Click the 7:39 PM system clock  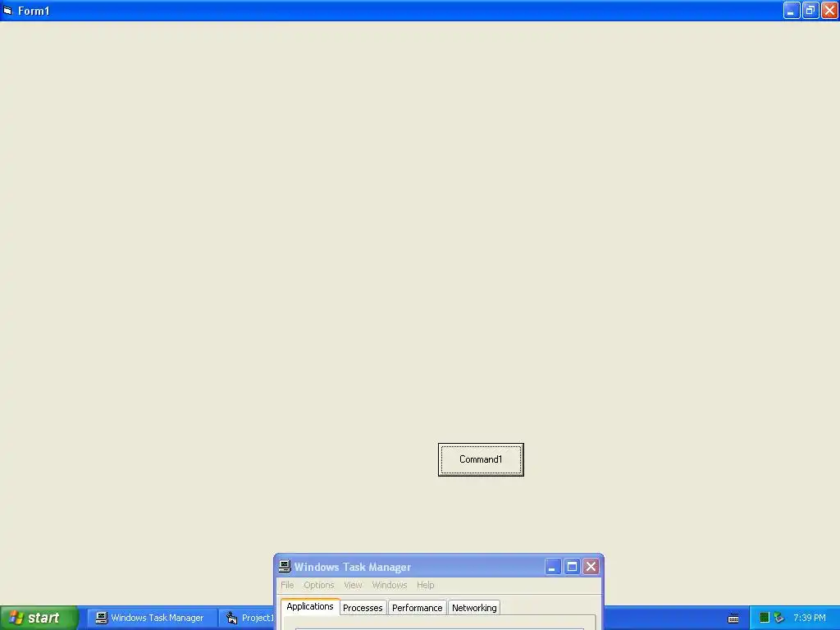point(810,618)
